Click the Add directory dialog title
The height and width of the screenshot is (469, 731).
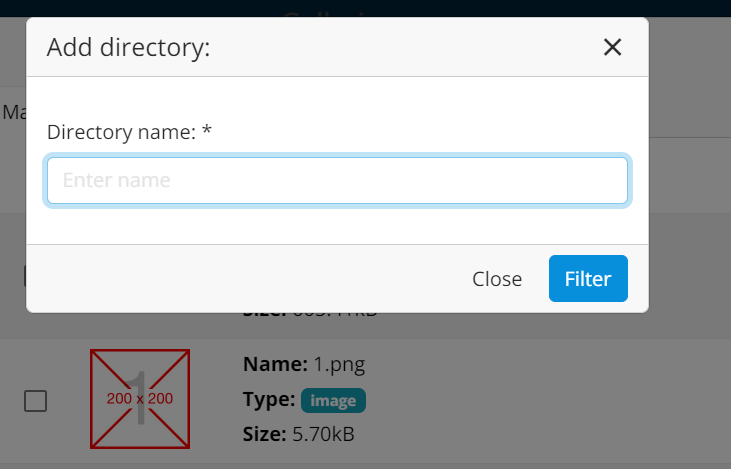click(129, 48)
